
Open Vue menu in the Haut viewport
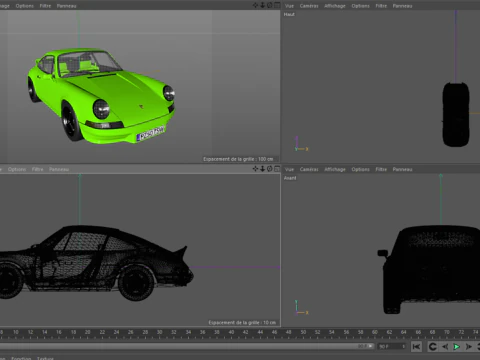[289, 6]
